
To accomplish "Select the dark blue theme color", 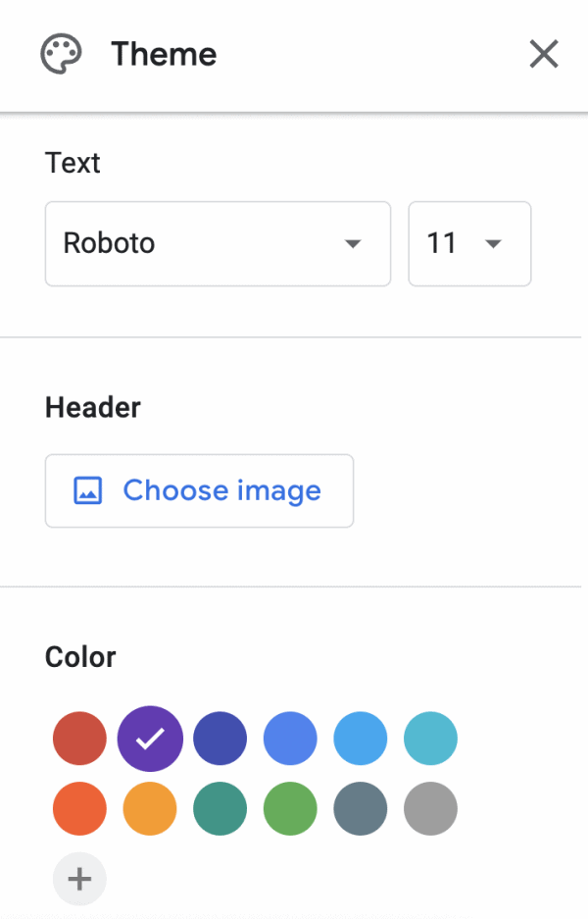I will [x=220, y=738].
